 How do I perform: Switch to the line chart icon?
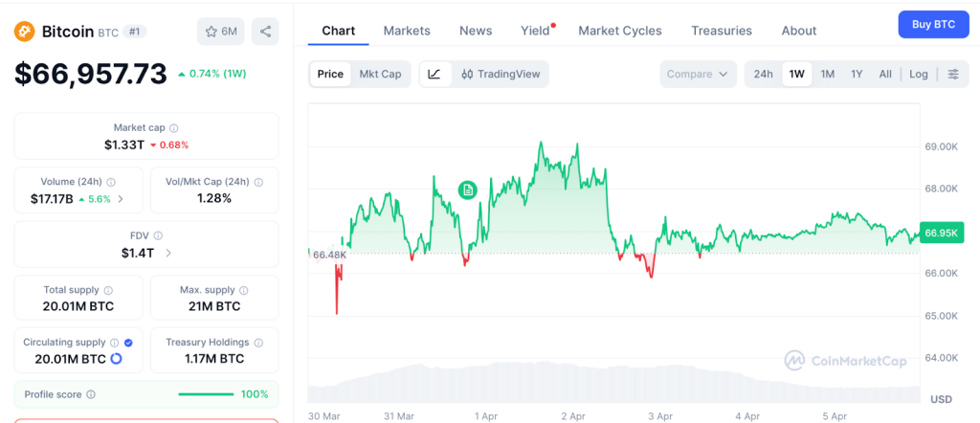tap(434, 74)
